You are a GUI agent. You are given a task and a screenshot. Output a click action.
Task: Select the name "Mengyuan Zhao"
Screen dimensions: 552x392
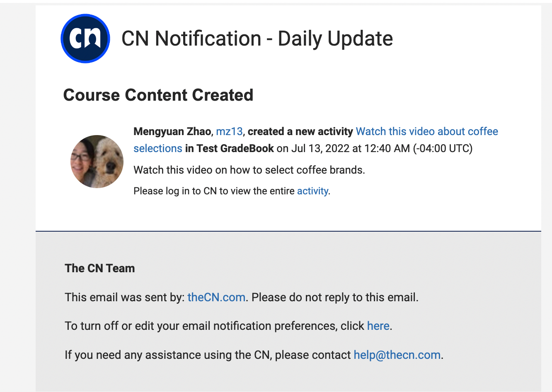pyautogui.click(x=172, y=131)
